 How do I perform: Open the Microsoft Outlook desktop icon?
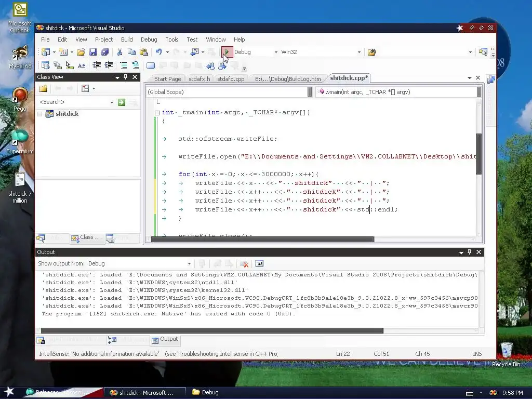tap(20, 18)
